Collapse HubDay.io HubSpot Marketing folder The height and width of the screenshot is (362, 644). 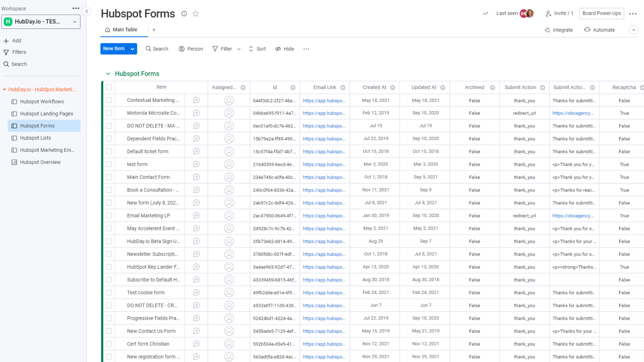[4, 89]
